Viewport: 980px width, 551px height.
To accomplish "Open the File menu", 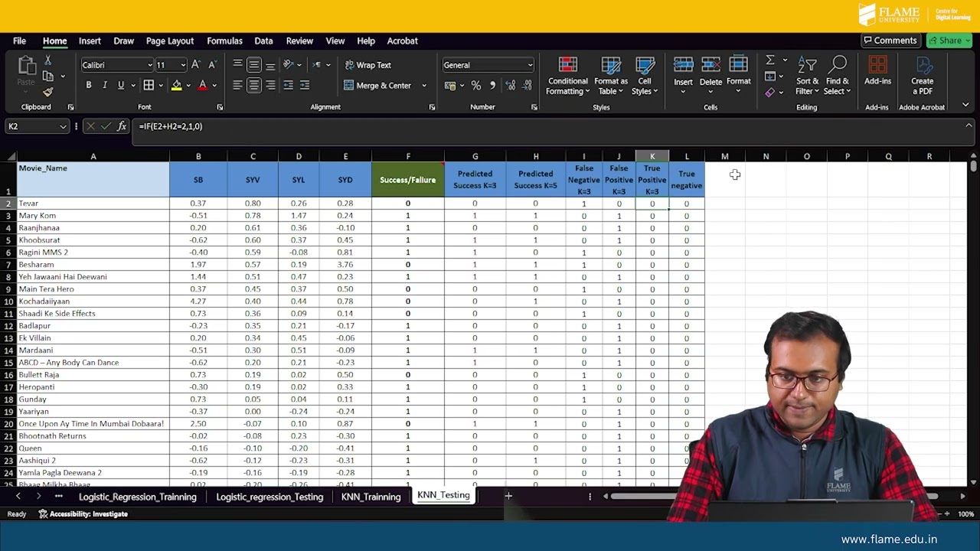I will coord(19,41).
